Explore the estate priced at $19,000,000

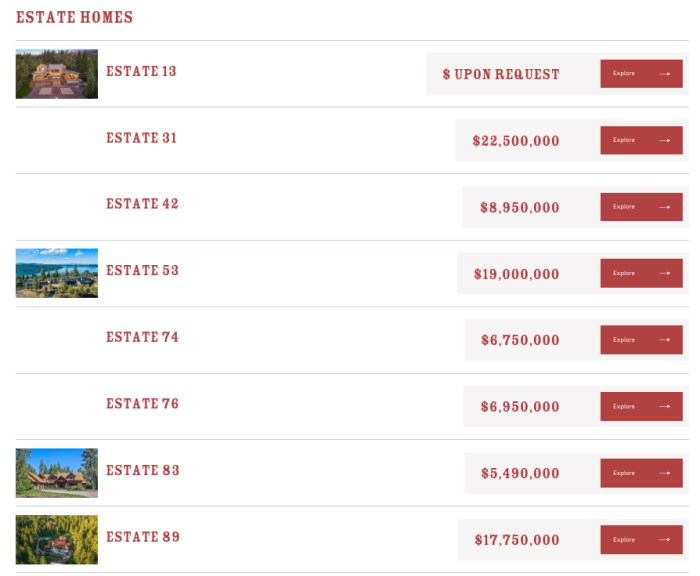coord(641,273)
